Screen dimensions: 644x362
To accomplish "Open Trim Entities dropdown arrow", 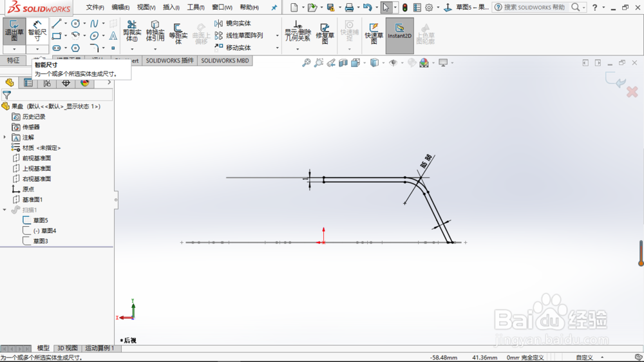I will point(132,50).
